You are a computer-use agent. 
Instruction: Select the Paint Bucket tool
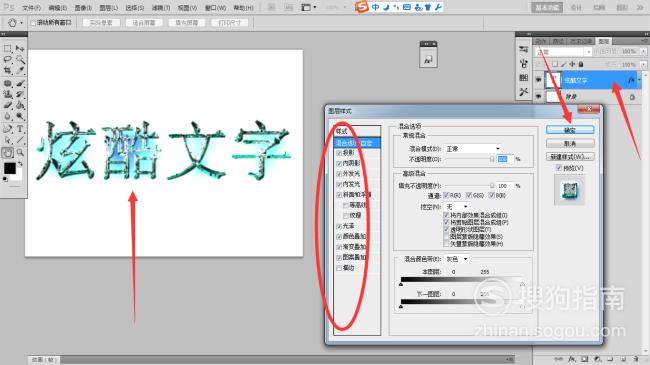pyautogui.click(x=20, y=105)
